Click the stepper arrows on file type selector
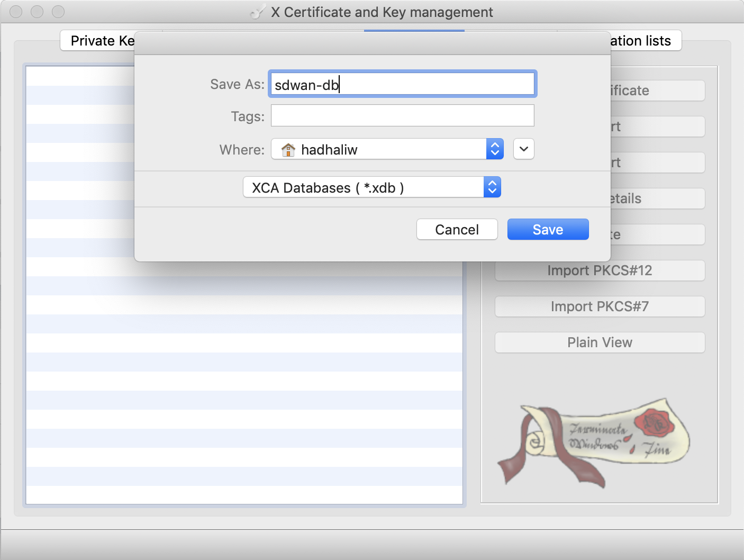This screenshot has width=744, height=560. 492,187
